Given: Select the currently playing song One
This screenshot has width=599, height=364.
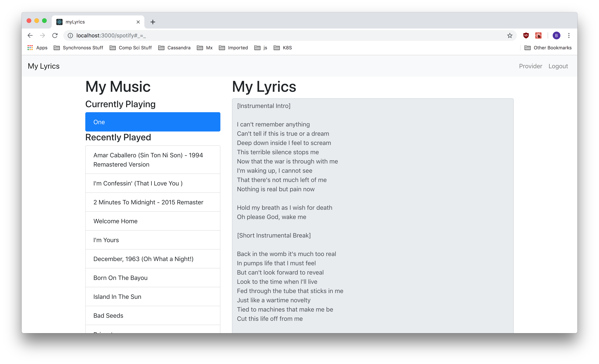Looking at the screenshot, I should point(153,122).
